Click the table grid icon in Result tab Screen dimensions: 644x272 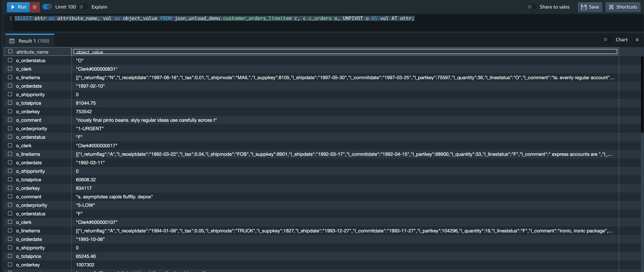click(12, 41)
